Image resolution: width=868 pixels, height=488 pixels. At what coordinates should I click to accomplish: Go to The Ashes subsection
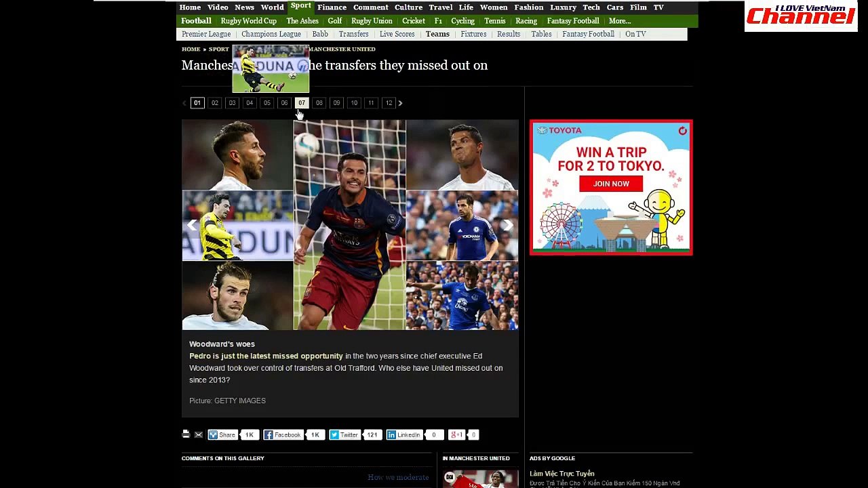click(302, 21)
